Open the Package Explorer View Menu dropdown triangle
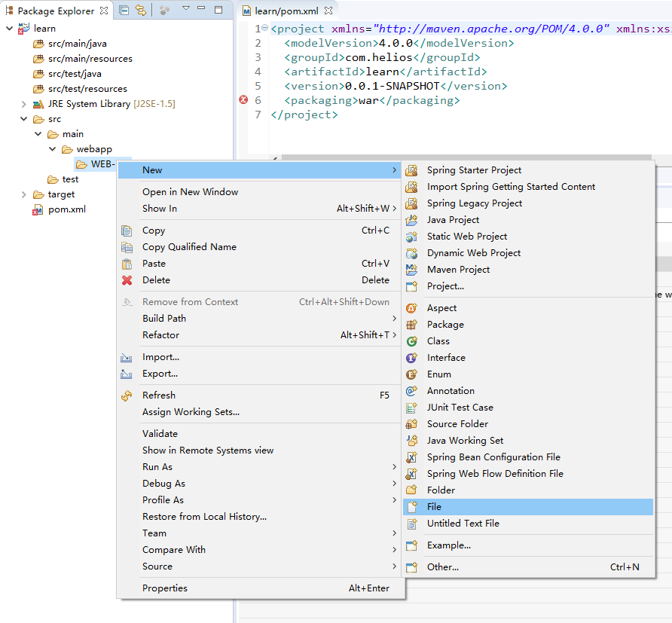The width and height of the screenshot is (672, 623). coord(186,8)
